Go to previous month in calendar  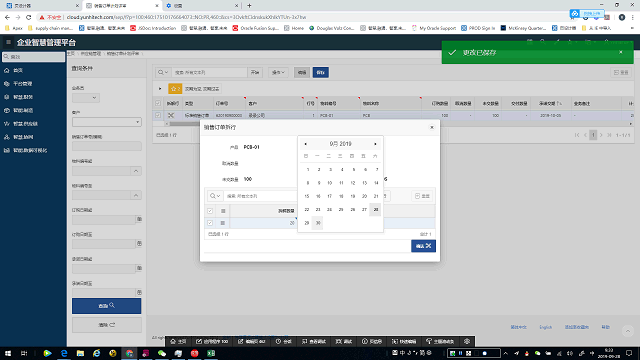click(305, 144)
